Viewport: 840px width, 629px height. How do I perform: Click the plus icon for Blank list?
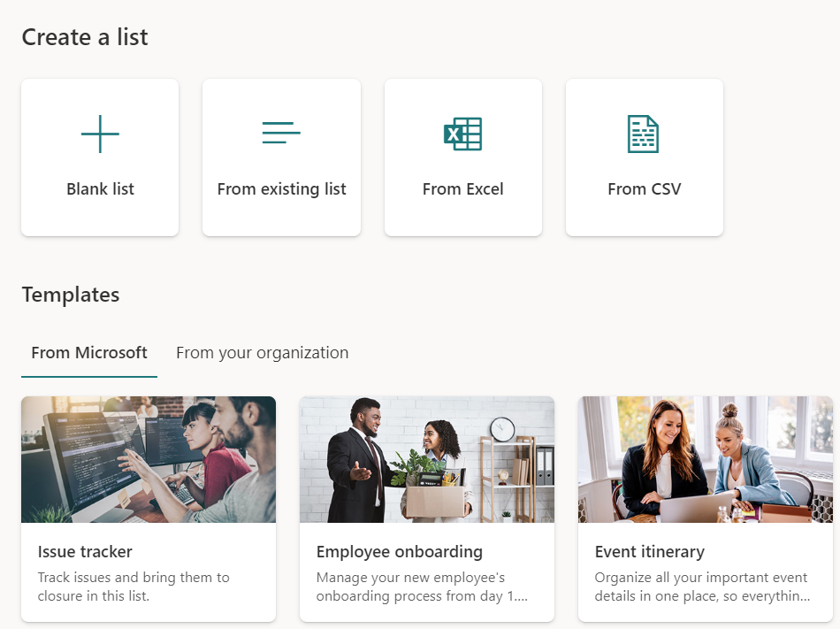tap(100, 134)
